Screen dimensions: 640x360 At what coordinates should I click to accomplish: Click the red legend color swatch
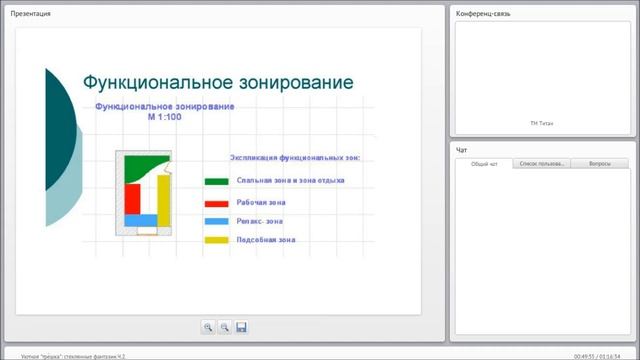click(216, 204)
